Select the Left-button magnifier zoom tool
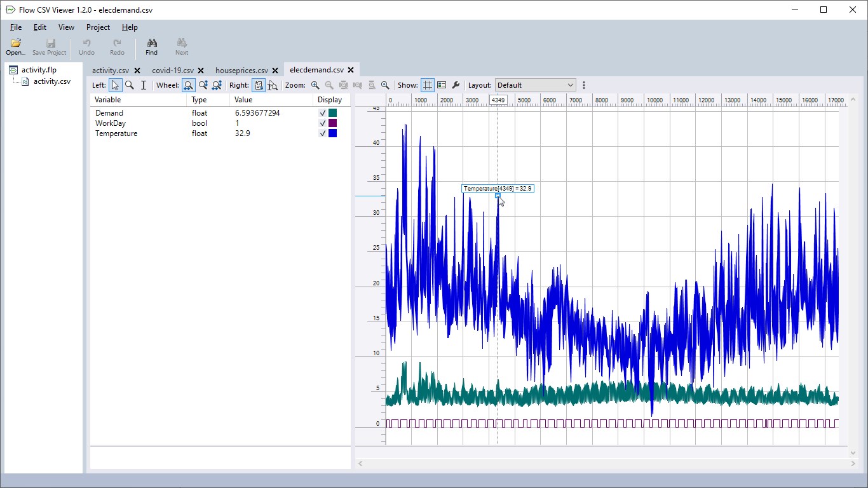 [130, 85]
